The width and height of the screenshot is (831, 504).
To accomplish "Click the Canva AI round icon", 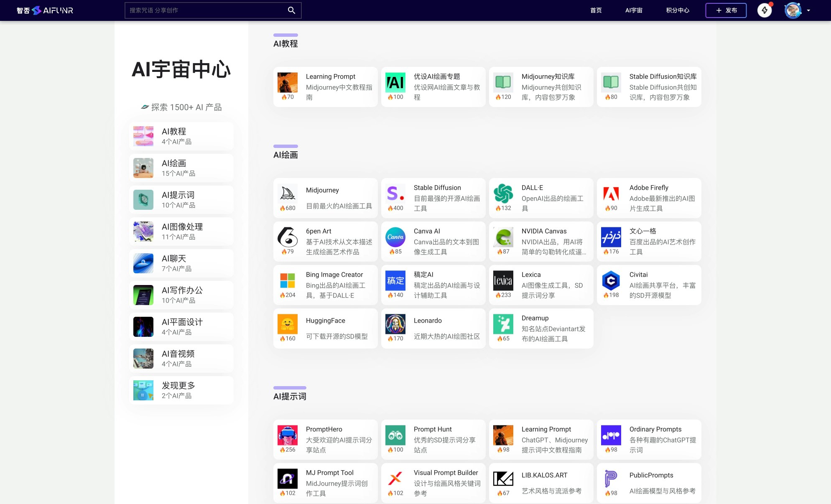I will [395, 237].
